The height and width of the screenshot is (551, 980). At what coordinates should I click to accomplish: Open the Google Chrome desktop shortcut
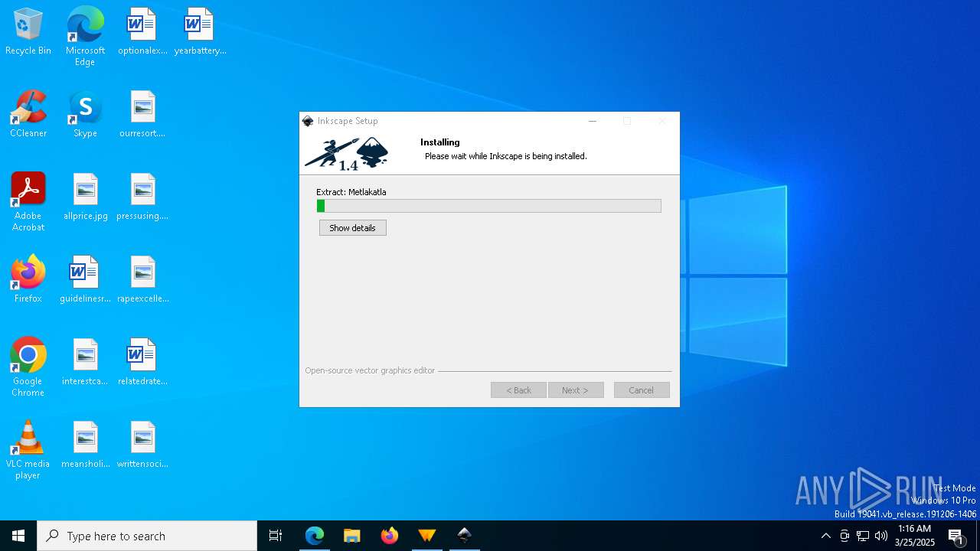[28, 367]
